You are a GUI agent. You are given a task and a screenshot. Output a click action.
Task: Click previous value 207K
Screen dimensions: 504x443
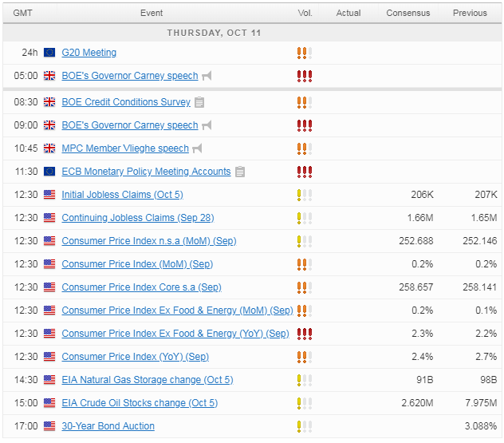(x=486, y=195)
